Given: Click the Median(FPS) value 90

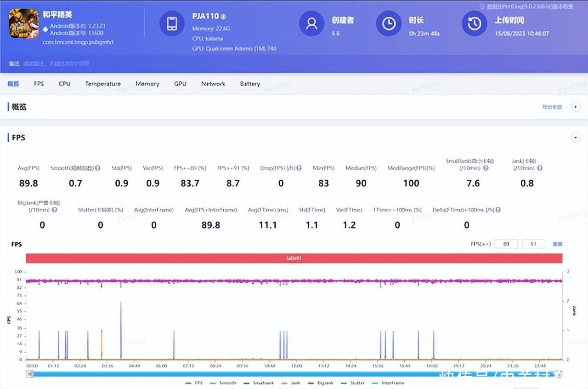Looking at the screenshot, I should pyautogui.click(x=361, y=183).
